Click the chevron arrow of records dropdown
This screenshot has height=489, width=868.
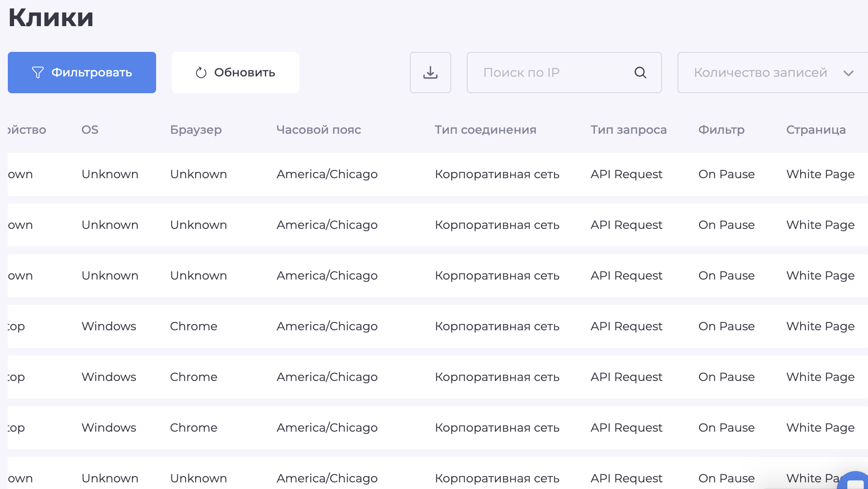pos(848,73)
